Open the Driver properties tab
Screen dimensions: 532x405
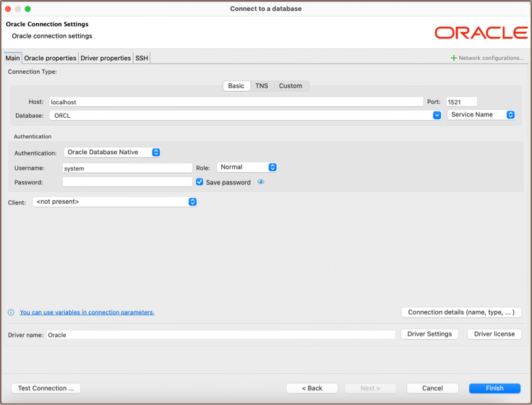(106, 58)
